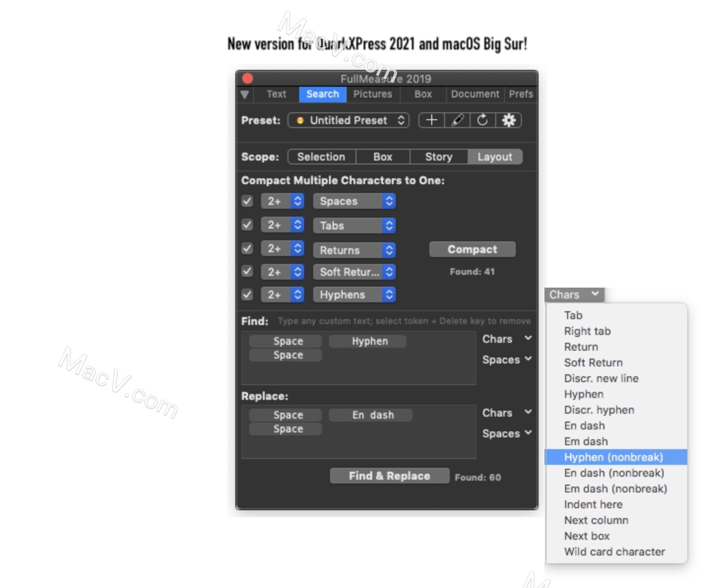Choose Next column menu item
The image size is (702, 588).
[616, 520]
